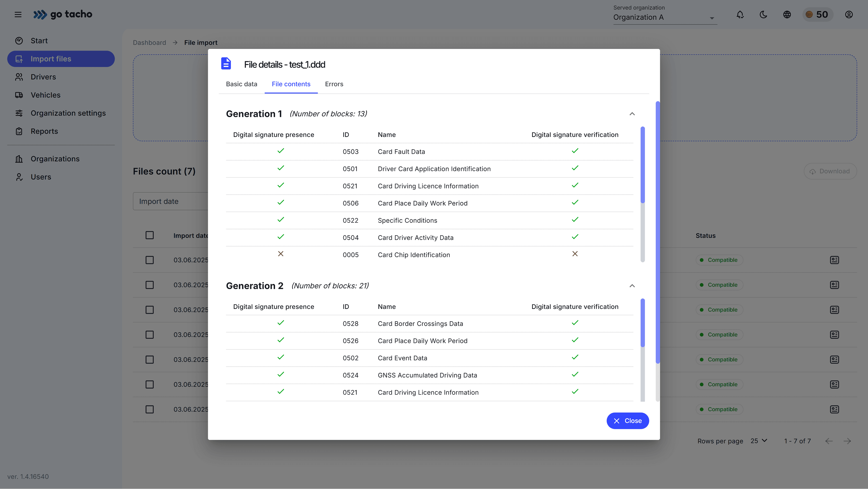Collapse the Generation 2 section
The width and height of the screenshot is (868, 489).
(x=632, y=286)
